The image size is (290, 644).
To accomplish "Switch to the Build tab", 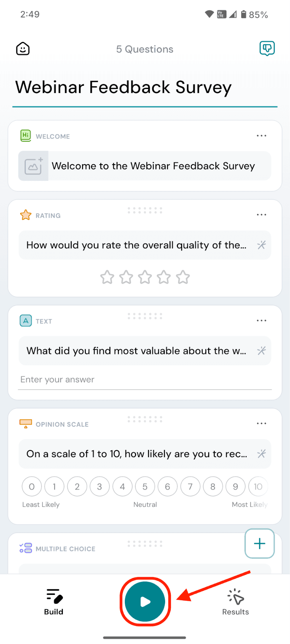I will (54, 602).
